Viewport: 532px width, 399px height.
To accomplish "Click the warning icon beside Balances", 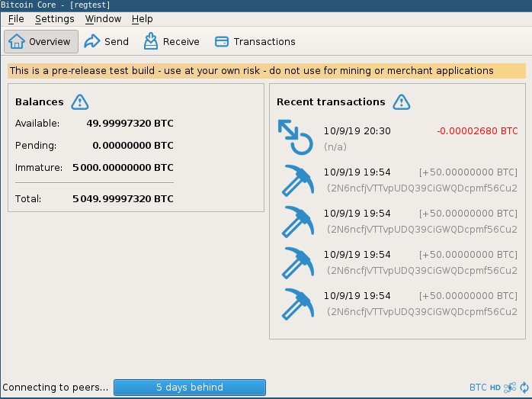I will click(80, 102).
